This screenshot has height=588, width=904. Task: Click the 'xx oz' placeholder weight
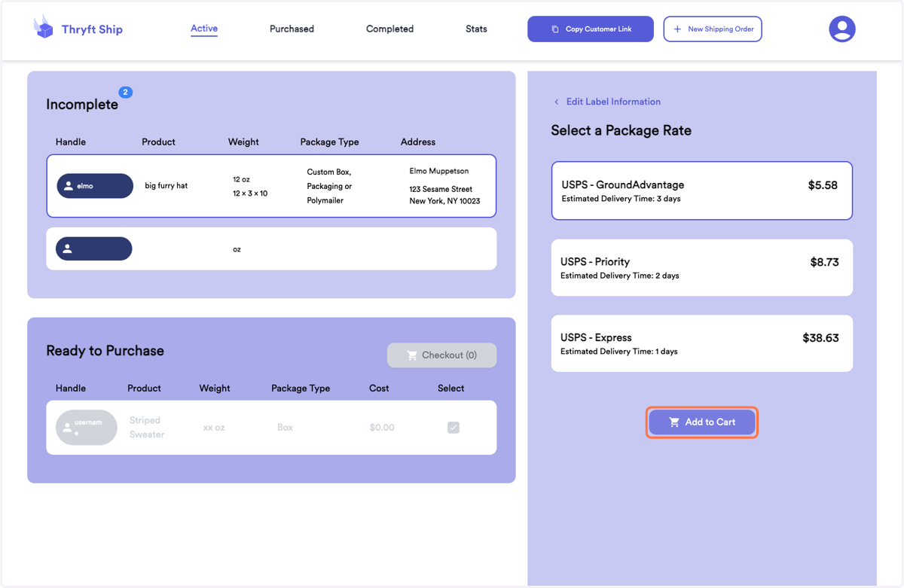214,428
